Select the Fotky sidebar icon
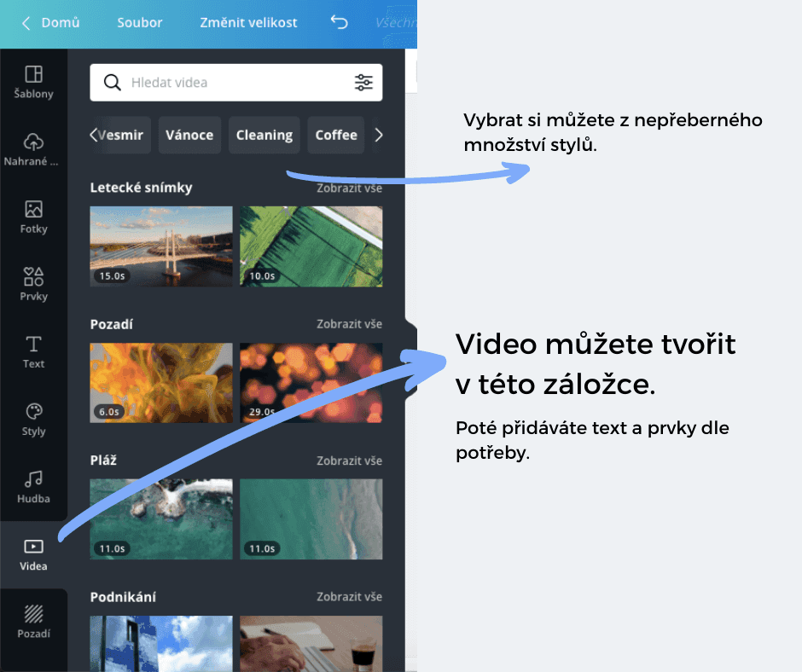The height and width of the screenshot is (672, 802). (x=33, y=217)
